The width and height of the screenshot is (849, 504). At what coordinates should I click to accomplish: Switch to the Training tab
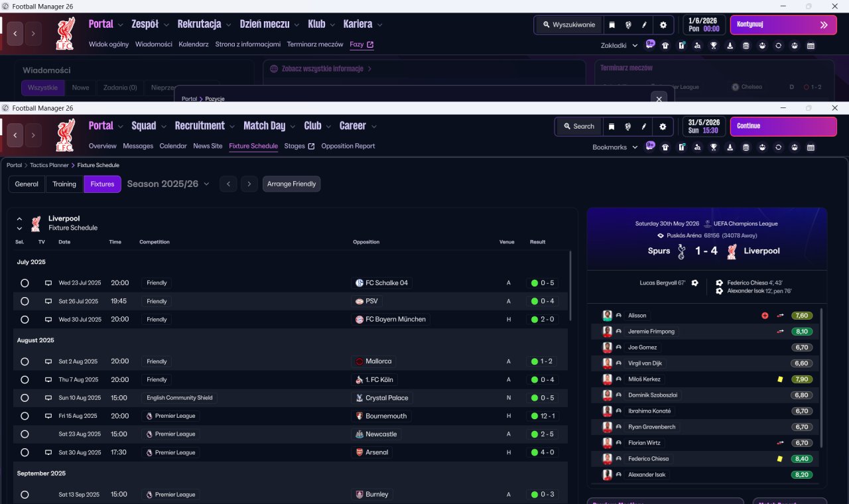click(64, 184)
